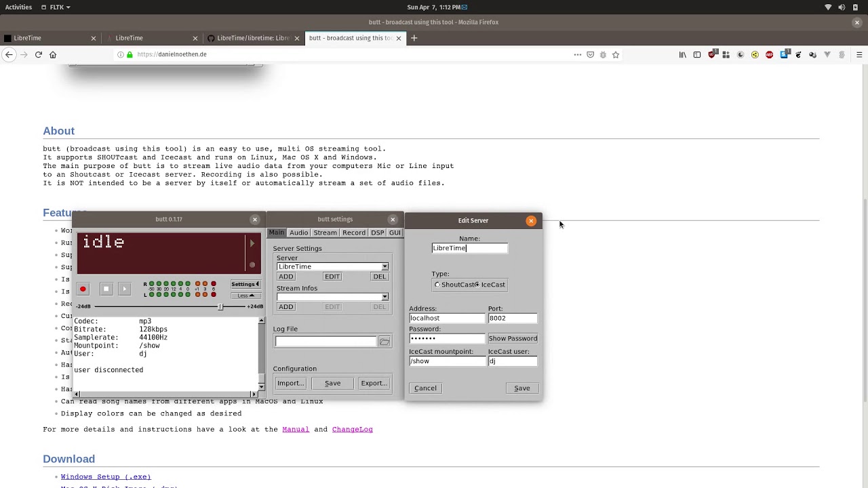The height and width of the screenshot is (488, 868).
Task: Click the Address field with localhost
Action: 447,318
